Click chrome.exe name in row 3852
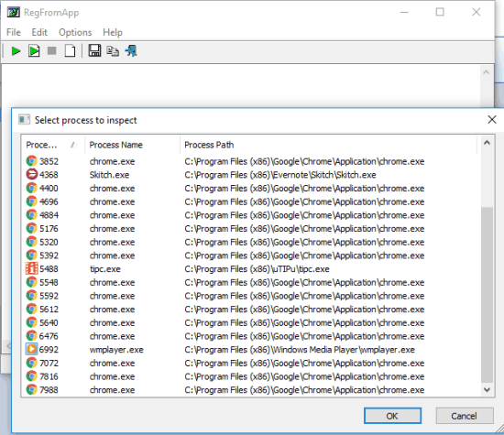Screen dimensions: 504x435 point(112,161)
